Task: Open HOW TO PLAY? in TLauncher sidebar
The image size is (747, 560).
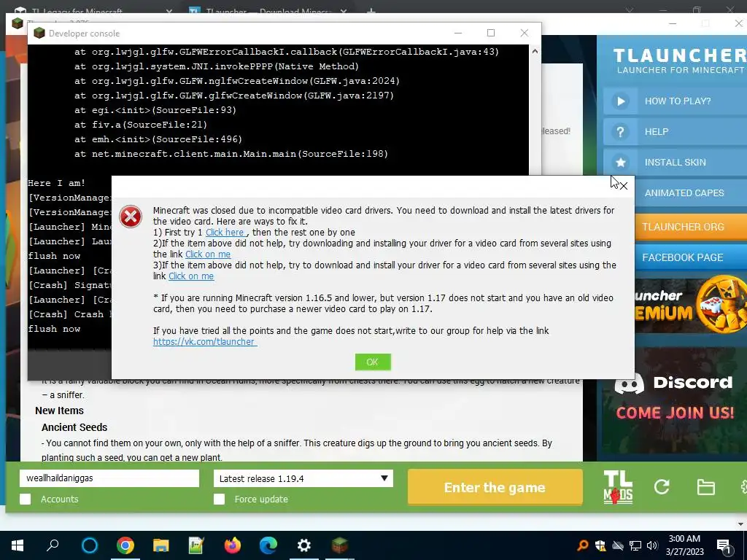Action: pos(675,101)
